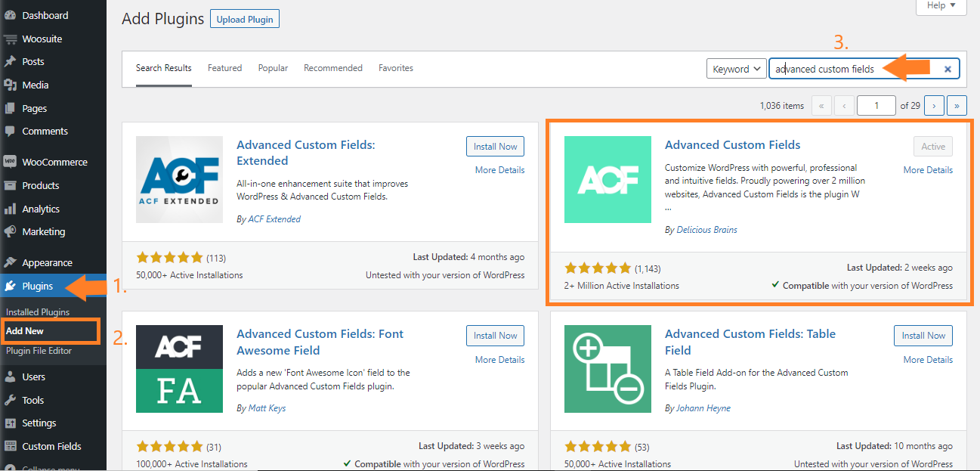Click the Media library icon
The width and height of the screenshot is (980, 471).
click(11, 85)
